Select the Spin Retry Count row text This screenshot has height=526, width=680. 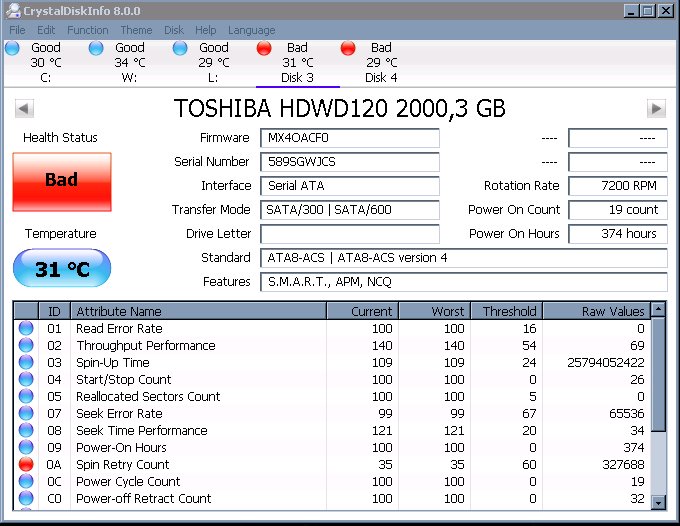[x=123, y=464]
